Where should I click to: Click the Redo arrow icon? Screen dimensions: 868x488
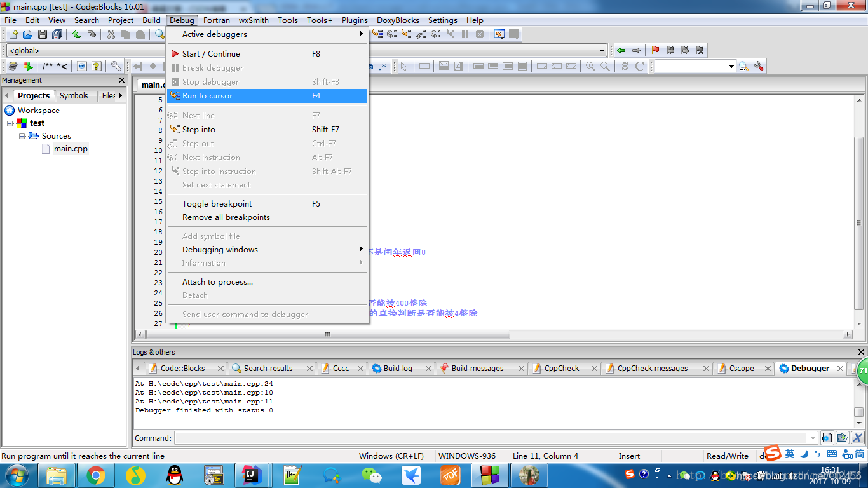point(92,34)
